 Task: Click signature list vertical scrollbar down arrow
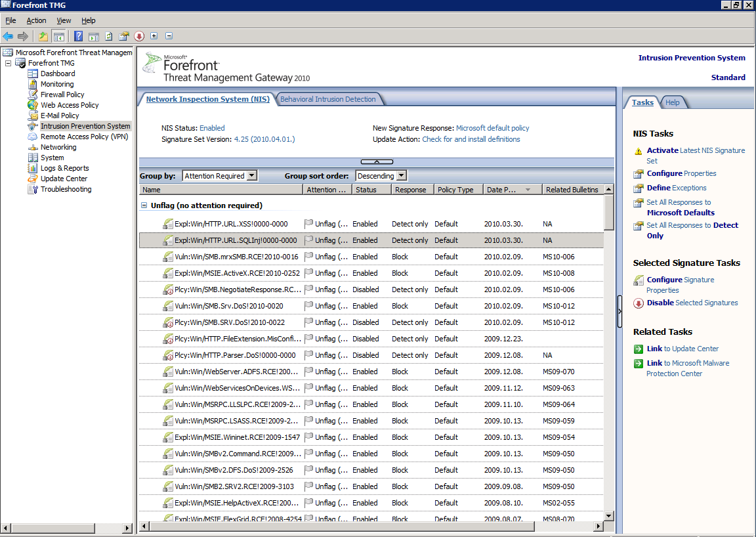coord(608,516)
